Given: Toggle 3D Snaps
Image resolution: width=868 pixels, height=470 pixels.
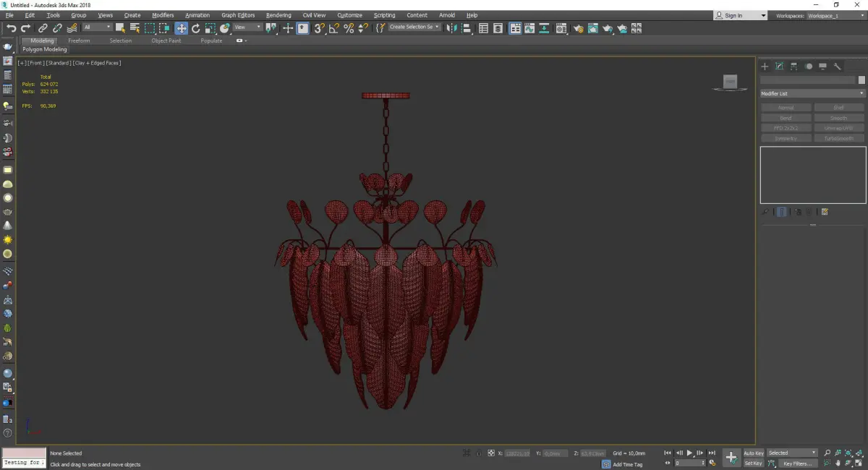Looking at the screenshot, I should coord(319,28).
